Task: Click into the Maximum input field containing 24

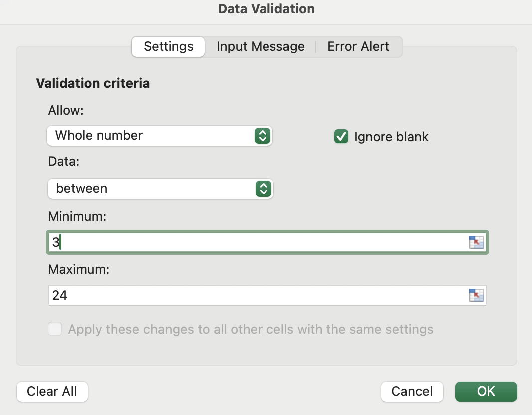Action: click(267, 295)
